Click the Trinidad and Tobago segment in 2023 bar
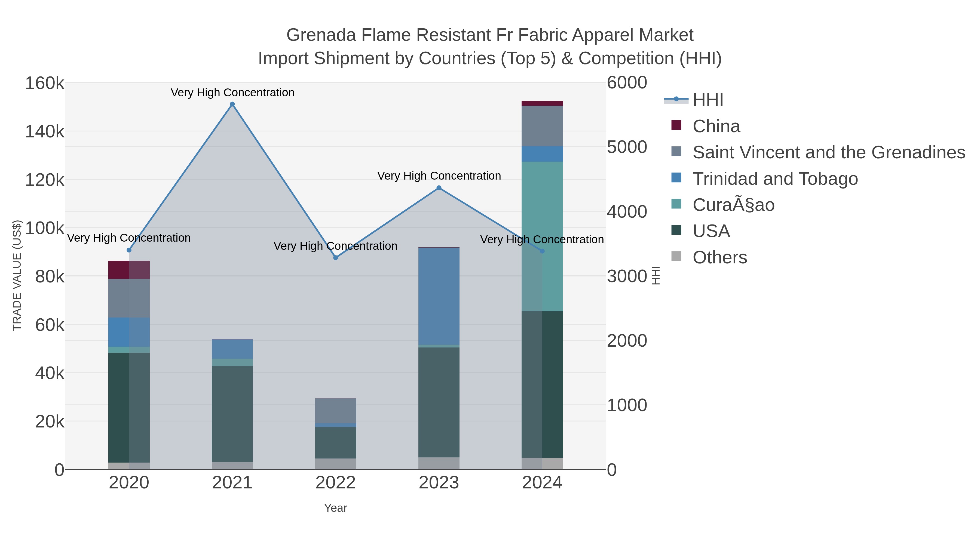The height and width of the screenshot is (551, 980). [439, 296]
